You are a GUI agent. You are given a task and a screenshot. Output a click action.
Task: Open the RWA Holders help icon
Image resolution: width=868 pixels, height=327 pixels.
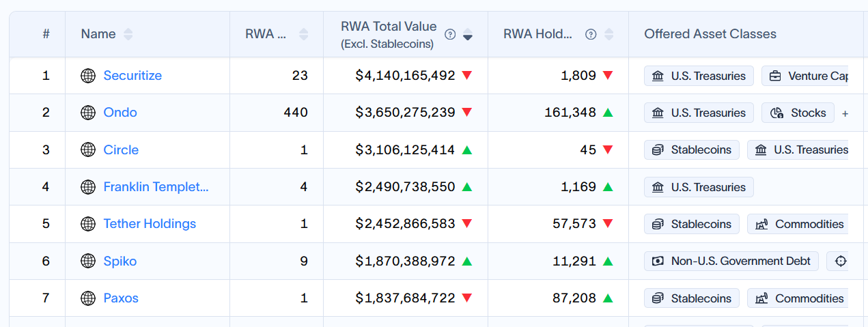pyautogui.click(x=591, y=34)
